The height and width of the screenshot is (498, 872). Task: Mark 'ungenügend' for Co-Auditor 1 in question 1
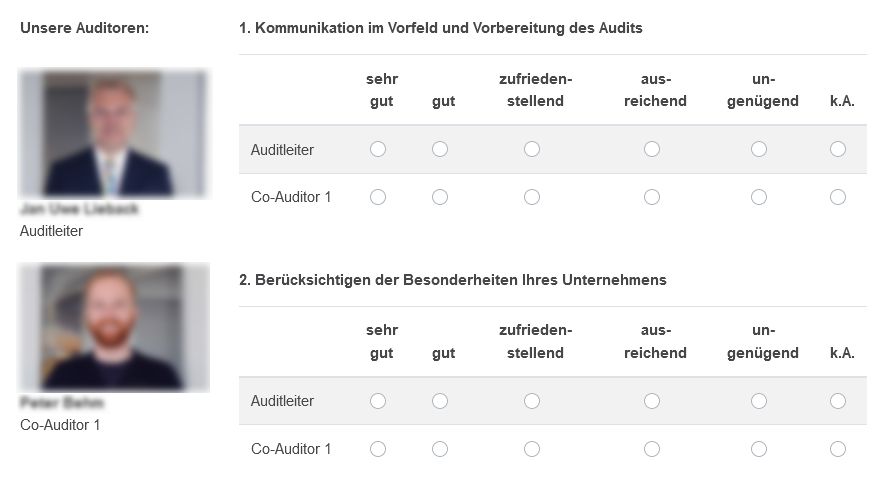tap(759, 197)
